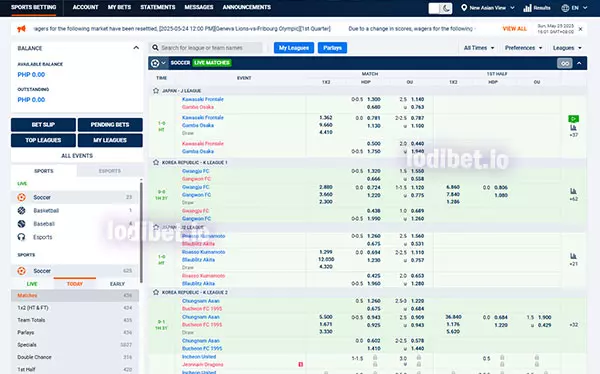This screenshot has width=600, height=374.
Task: Select the 36.840 first half 1X2 odds
Action: pos(453,317)
